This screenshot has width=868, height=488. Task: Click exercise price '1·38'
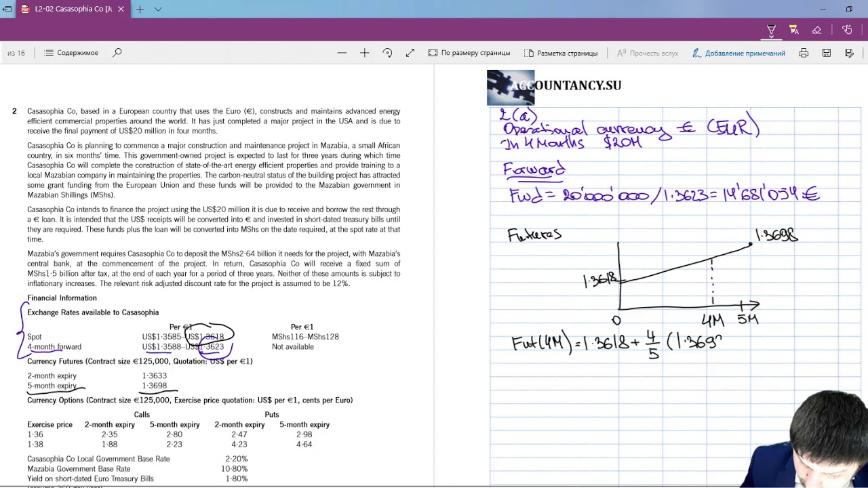pyautogui.click(x=35, y=445)
